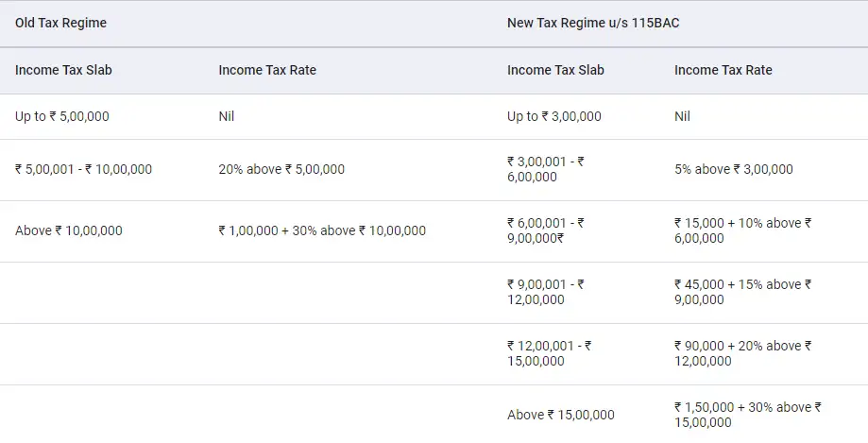The image size is (868, 443).
Task: Select the Up to ₹ 5,00,000 cell
Action: [x=61, y=116]
